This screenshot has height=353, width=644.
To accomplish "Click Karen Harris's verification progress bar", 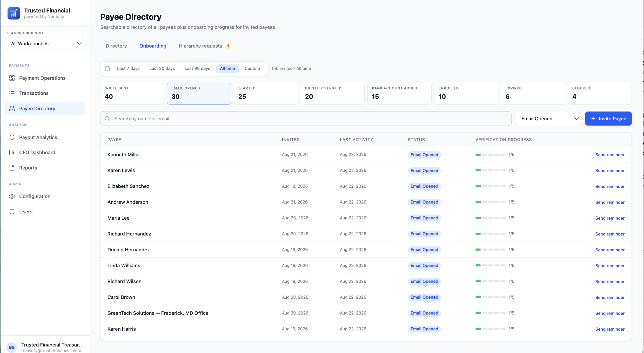I will pyautogui.click(x=491, y=329).
